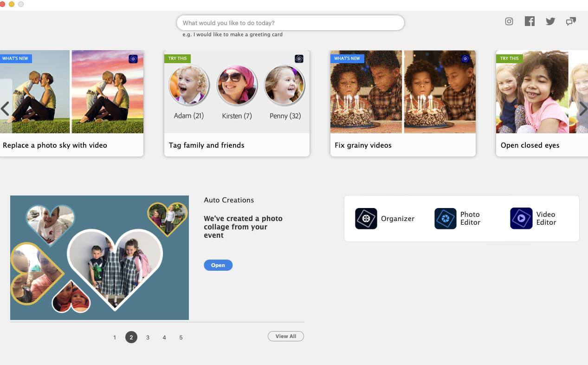Go to Auto Creations page 1
The height and width of the screenshot is (365, 588).
pos(115,338)
